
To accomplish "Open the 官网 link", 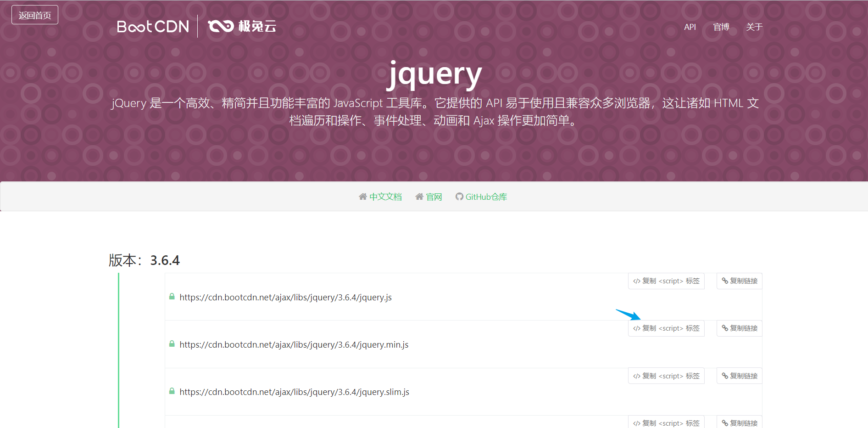I will (434, 197).
